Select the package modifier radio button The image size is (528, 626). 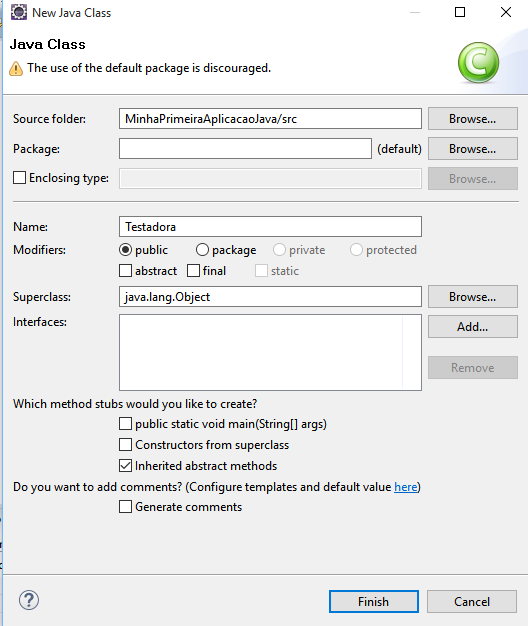coord(202,250)
